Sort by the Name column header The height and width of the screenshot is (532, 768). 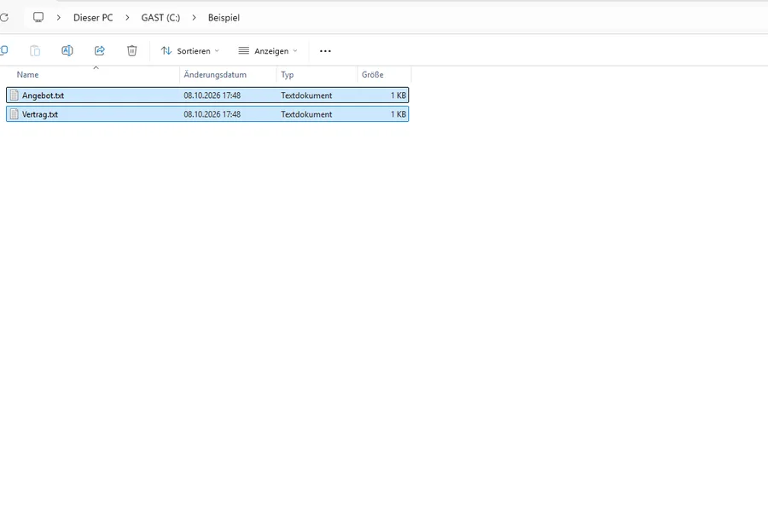tap(27, 74)
